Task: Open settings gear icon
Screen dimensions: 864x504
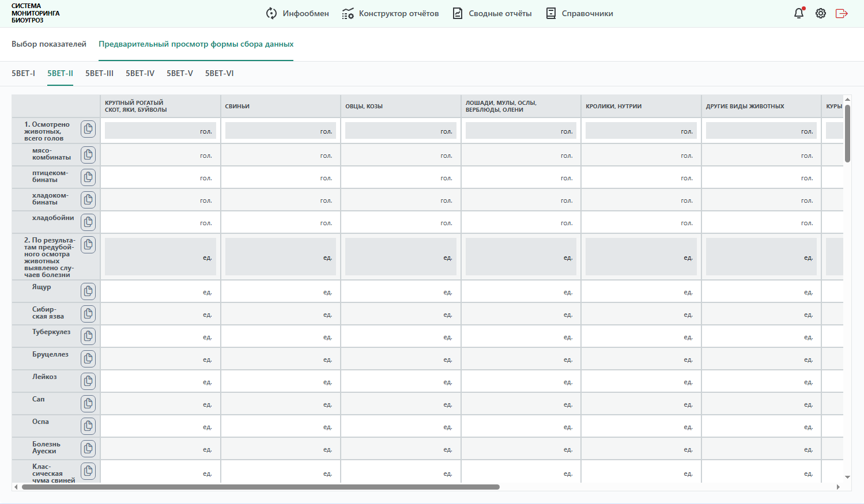Action: pos(821,13)
